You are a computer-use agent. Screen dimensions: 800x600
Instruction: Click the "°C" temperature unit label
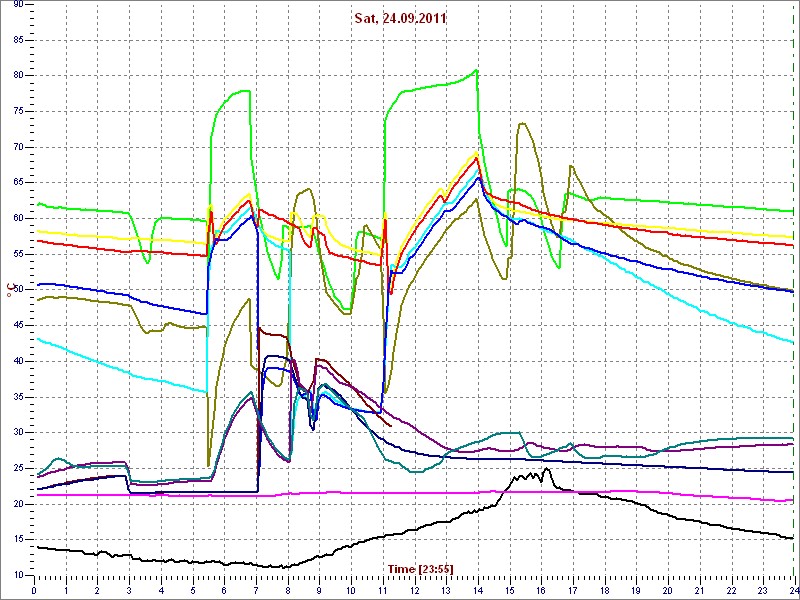click(10, 289)
